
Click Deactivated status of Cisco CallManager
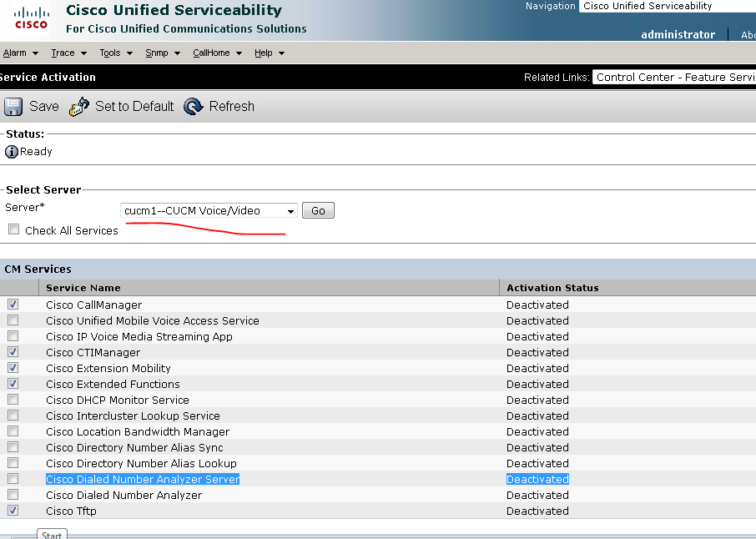coord(537,305)
